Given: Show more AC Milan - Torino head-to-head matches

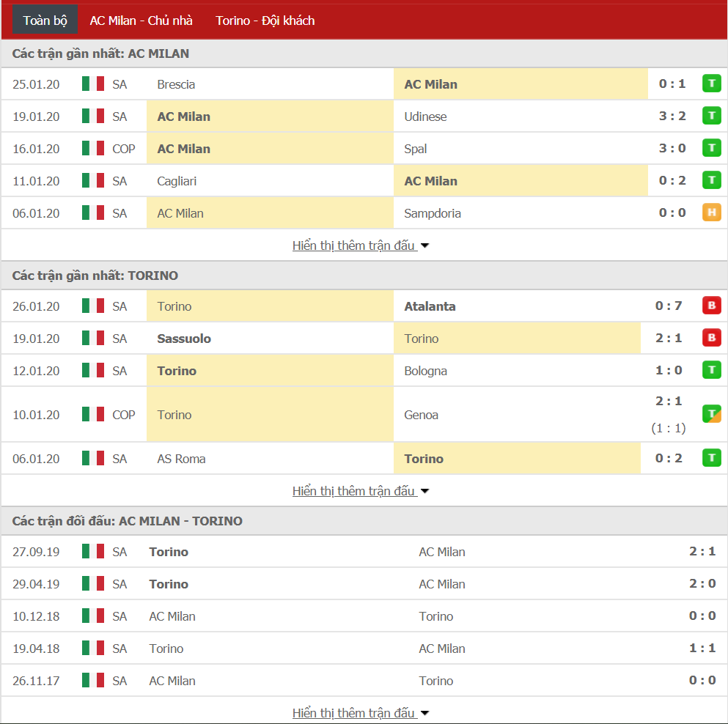Looking at the screenshot, I should click(x=361, y=713).
